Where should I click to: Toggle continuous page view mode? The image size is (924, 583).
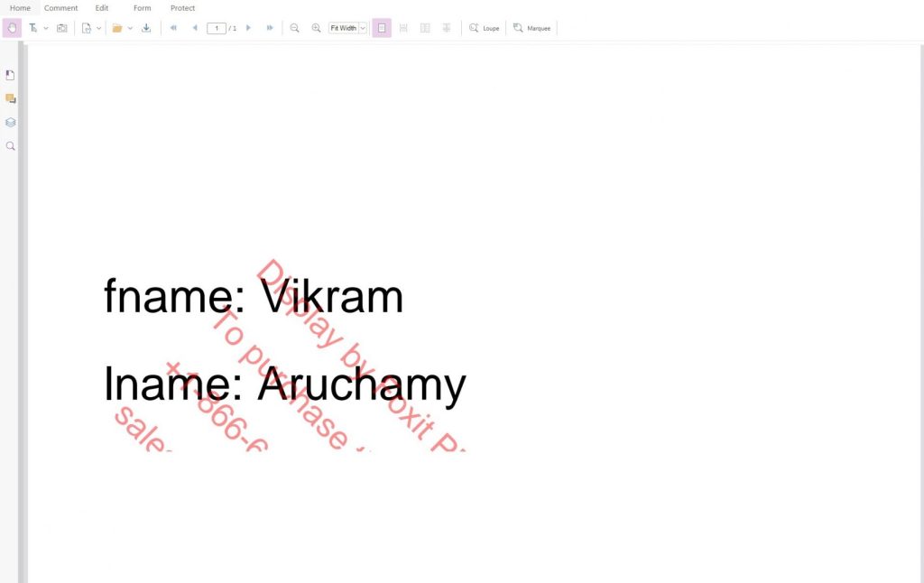click(403, 28)
